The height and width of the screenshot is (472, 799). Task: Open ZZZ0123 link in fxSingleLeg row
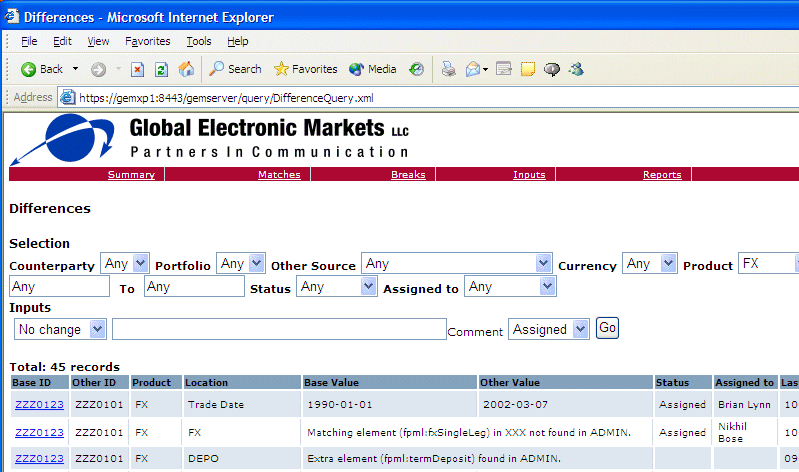pyautogui.click(x=39, y=433)
